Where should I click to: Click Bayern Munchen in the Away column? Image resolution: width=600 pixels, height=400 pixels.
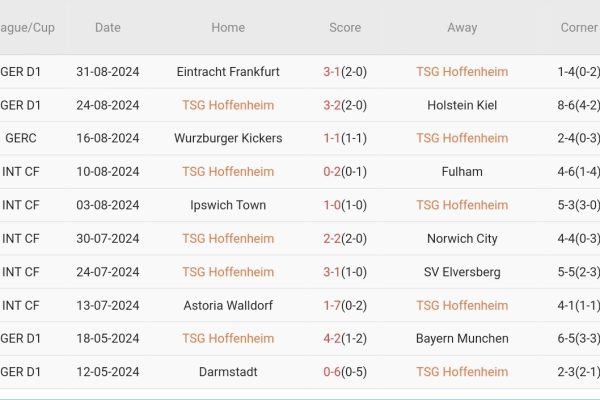[462, 339]
